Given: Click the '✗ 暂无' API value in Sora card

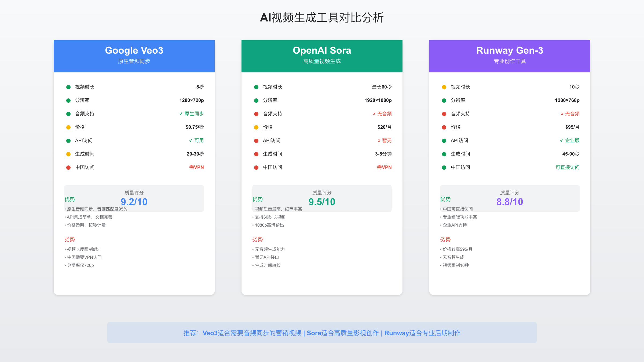Looking at the screenshot, I should (x=385, y=141).
